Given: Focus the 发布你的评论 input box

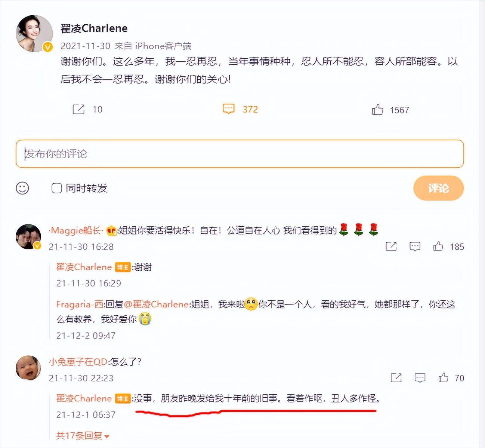Looking at the screenshot, I should tap(240, 154).
